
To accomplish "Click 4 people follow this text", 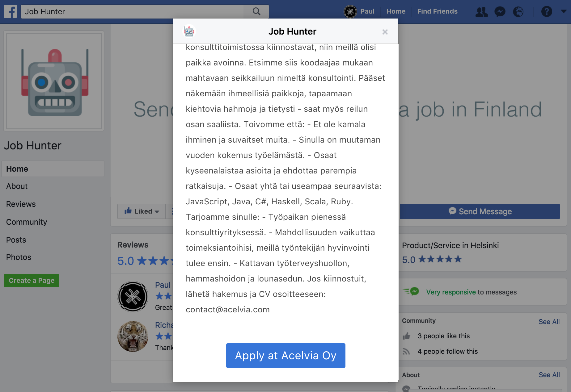I will point(447,351).
